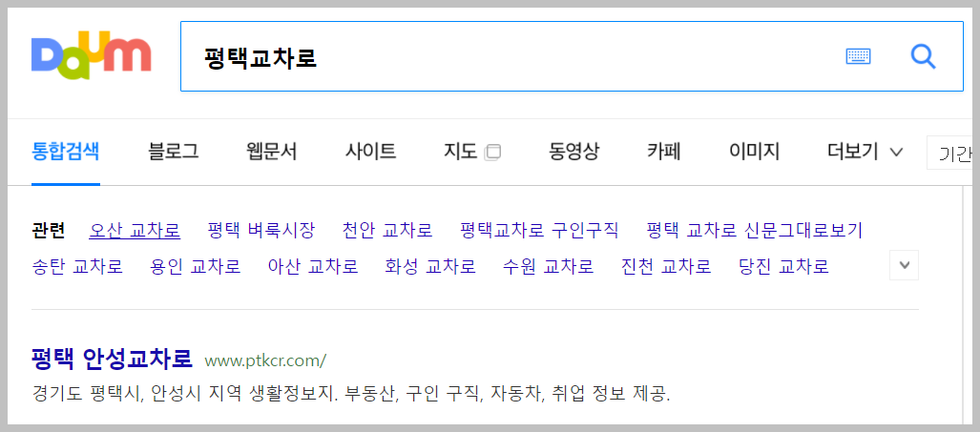Viewport: 980px width, 432px height.
Task: Open related search 용인 교차로
Action: (x=196, y=267)
